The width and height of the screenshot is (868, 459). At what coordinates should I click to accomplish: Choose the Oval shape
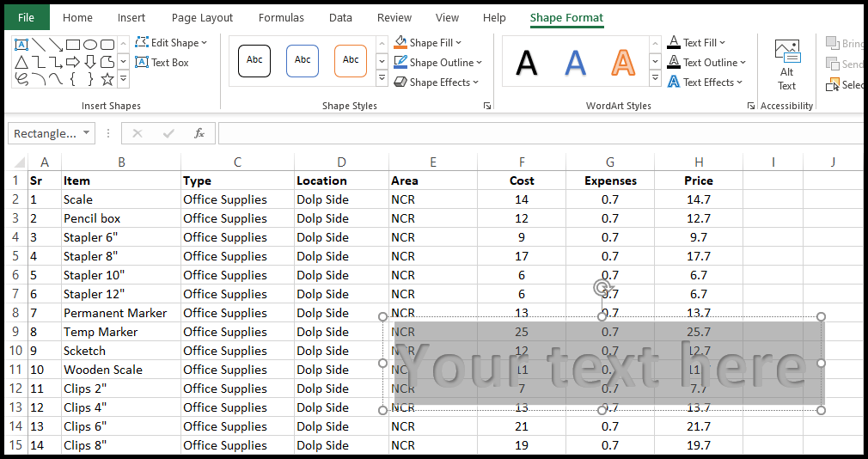click(x=90, y=45)
